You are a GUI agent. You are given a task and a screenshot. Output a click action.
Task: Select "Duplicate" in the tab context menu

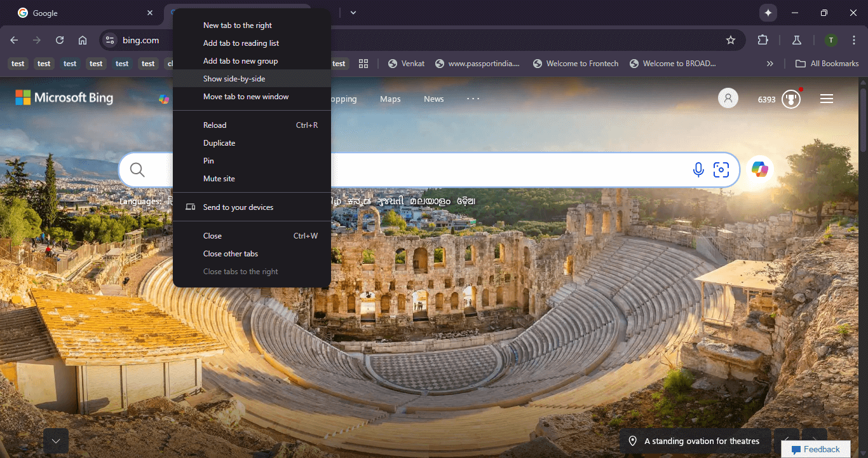[219, 143]
